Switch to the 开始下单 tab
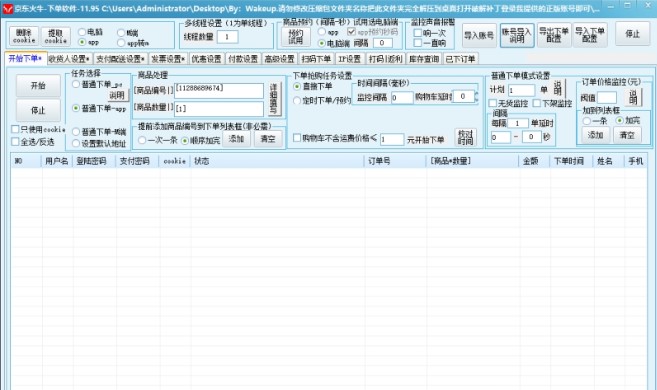Screen dimensions: 657x390 coord(26,59)
